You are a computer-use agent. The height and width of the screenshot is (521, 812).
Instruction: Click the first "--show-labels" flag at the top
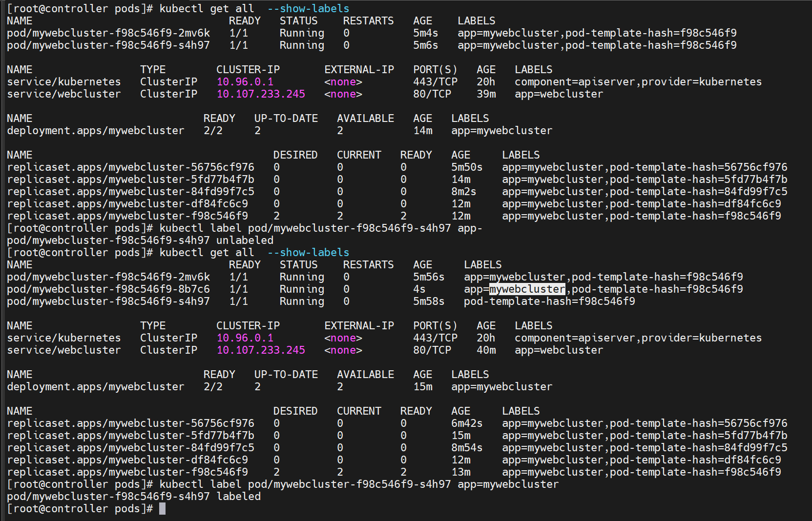[x=308, y=9]
